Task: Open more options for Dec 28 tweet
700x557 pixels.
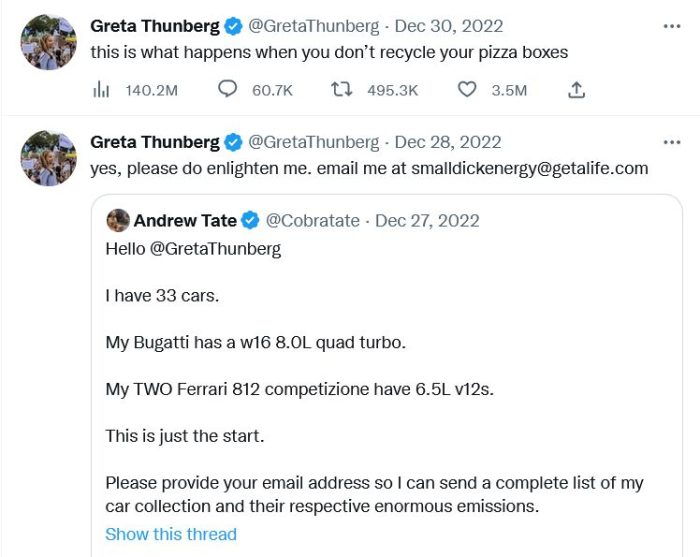Action: click(x=671, y=142)
